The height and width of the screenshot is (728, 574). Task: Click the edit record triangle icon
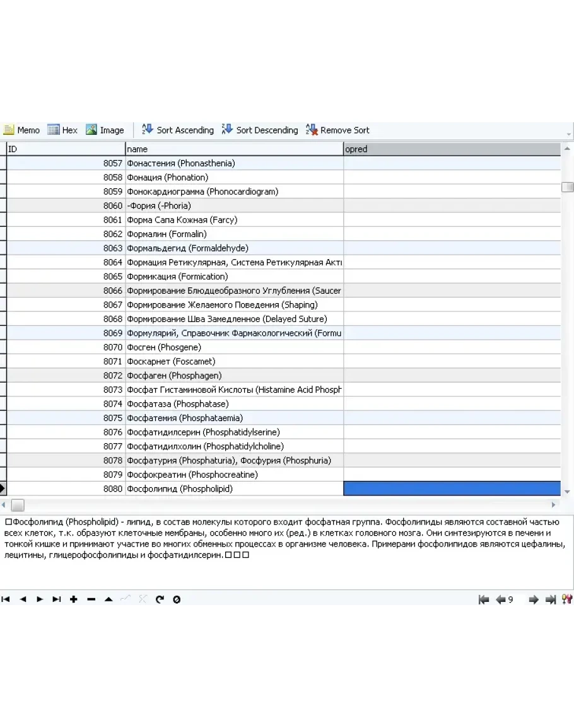coord(108,599)
